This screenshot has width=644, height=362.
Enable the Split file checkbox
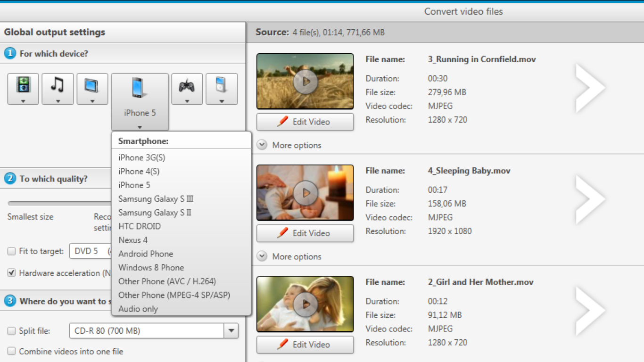12,331
